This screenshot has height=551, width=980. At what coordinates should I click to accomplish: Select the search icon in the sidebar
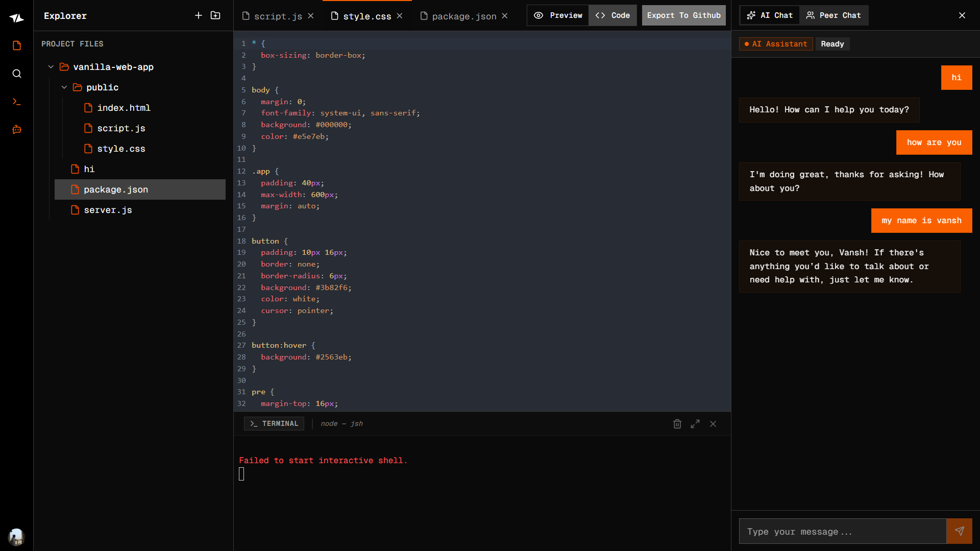point(16,74)
